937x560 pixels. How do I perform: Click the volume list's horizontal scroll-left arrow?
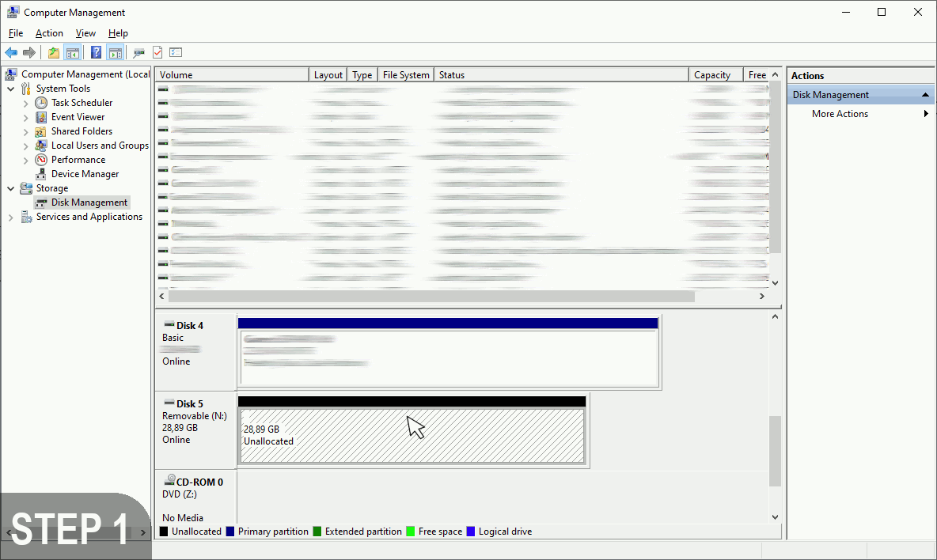pyautogui.click(x=162, y=296)
